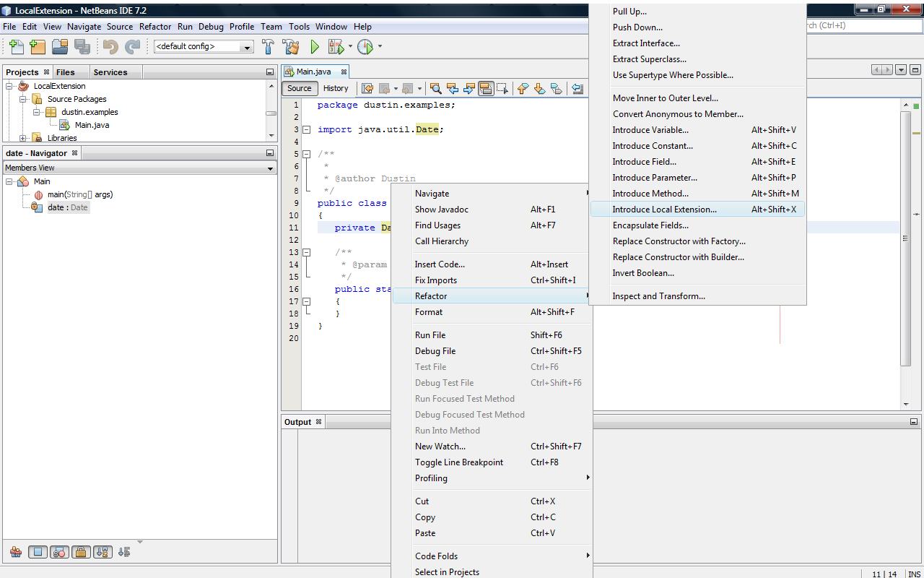
Task: Click Toggle Line Breakpoint menu entry
Action: [492, 462]
